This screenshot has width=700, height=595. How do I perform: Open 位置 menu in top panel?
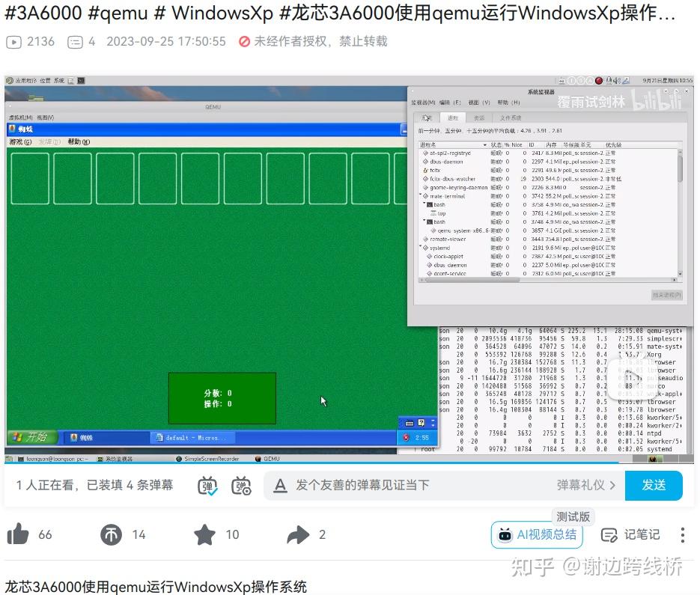click(x=45, y=81)
